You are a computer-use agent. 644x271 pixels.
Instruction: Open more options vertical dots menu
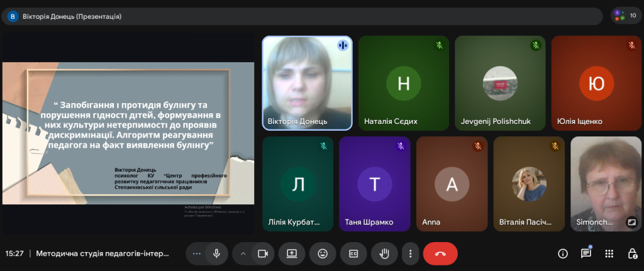[x=410, y=253]
